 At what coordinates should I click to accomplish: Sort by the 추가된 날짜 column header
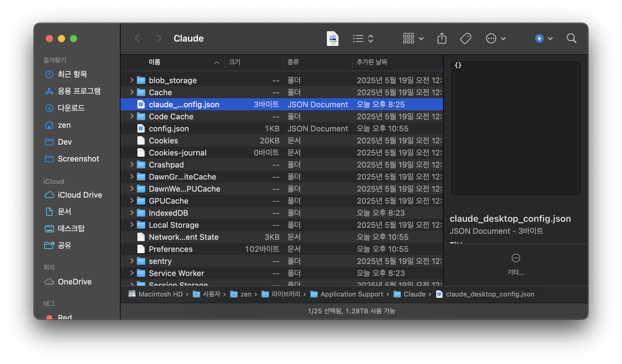point(372,62)
